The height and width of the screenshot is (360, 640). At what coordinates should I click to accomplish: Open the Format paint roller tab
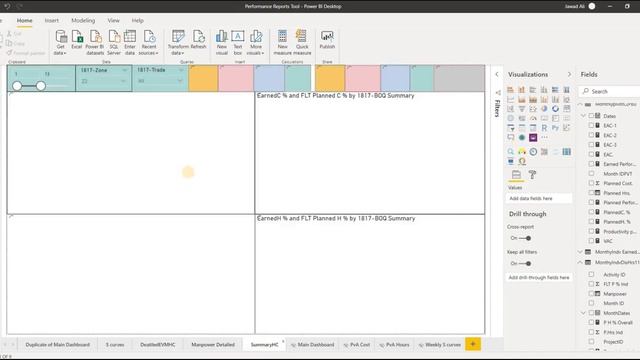[532, 175]
